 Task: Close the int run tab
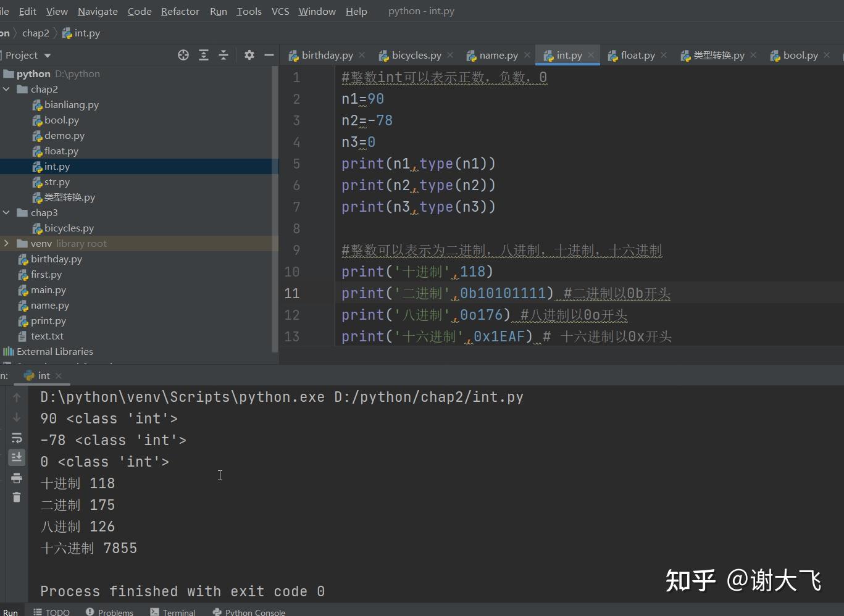[59, 375]
